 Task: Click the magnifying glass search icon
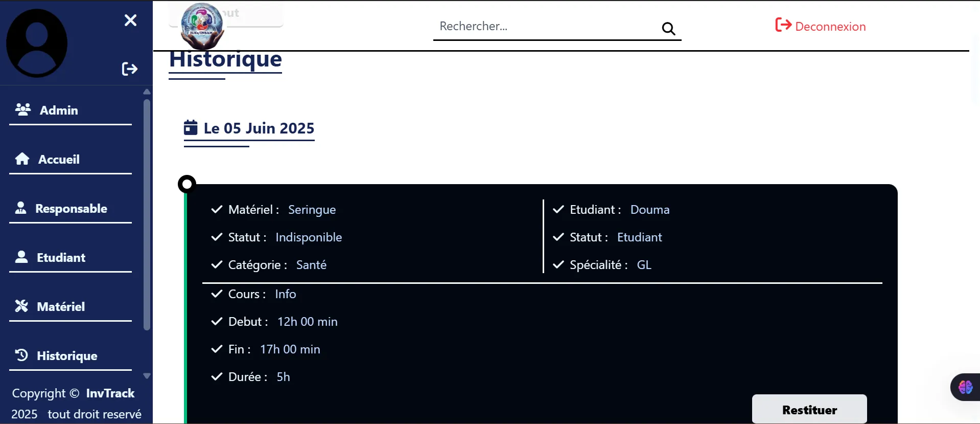tap(668, 28)
